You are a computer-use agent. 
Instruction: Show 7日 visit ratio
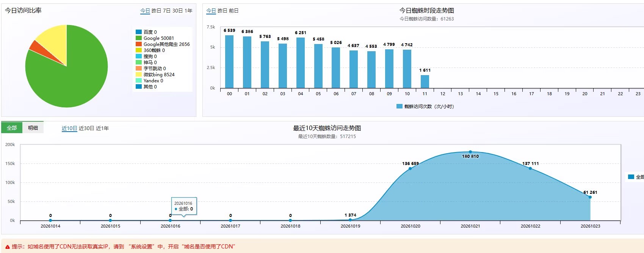click(x=167, y=11)
